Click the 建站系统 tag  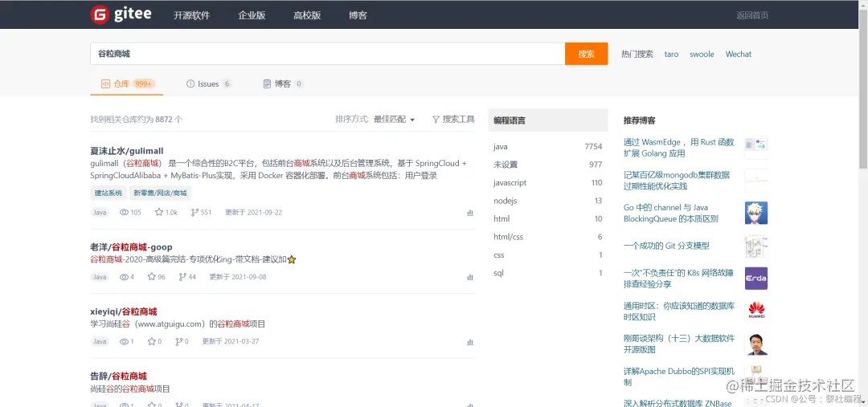108,193
